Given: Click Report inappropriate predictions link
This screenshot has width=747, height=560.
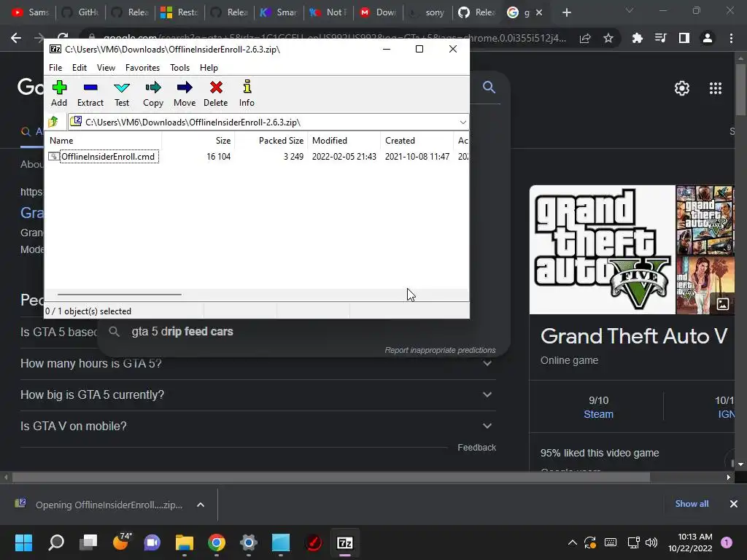Looking at the screenshot, I should click(x=440, y=350).
